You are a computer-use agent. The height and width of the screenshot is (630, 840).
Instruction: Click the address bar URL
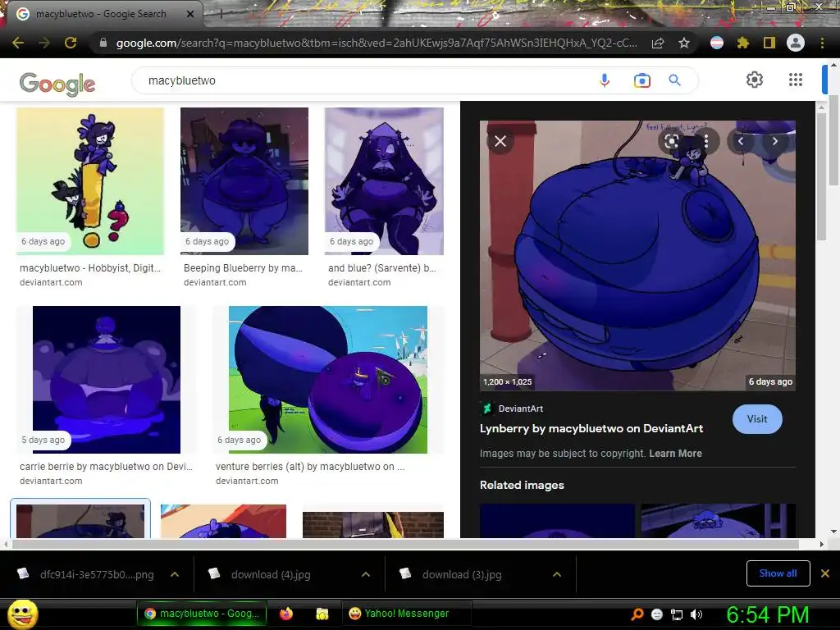(x=377, y=43)
